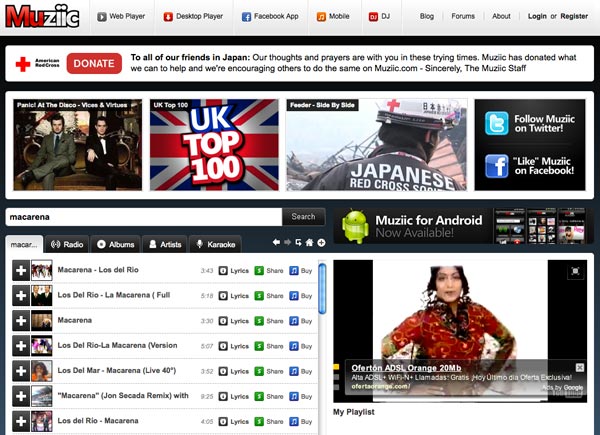Open the DJ page

coord(379,16)
